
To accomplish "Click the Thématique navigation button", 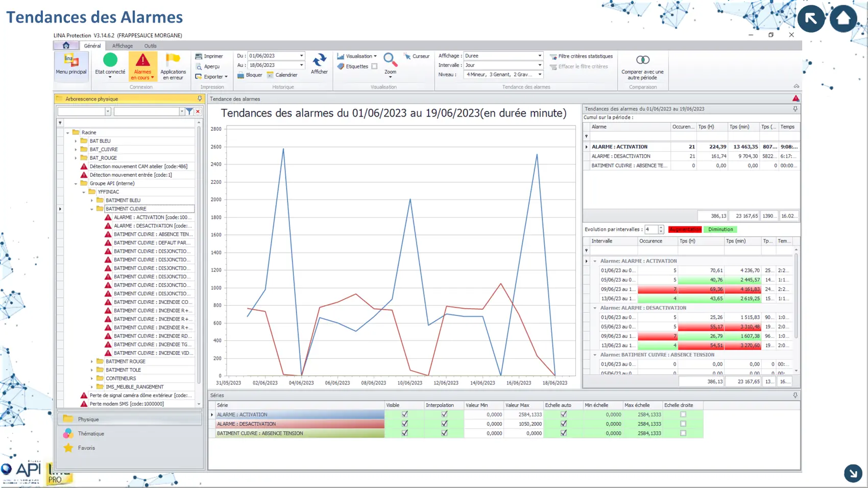I will click(91, 433).
